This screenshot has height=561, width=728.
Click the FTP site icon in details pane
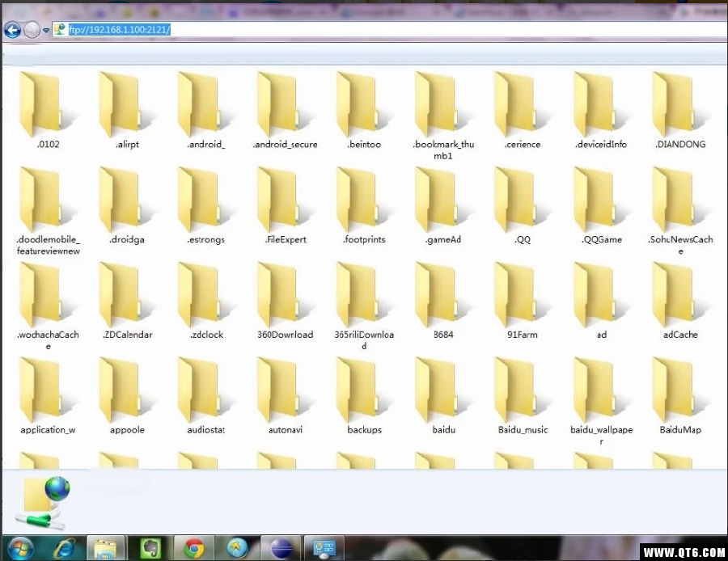click(43, 503)
